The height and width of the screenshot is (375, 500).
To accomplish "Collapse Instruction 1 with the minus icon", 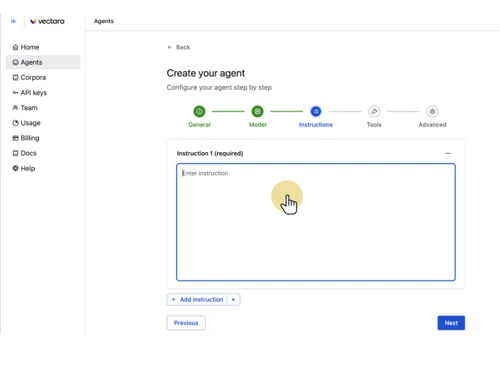I will pos(448,153).
